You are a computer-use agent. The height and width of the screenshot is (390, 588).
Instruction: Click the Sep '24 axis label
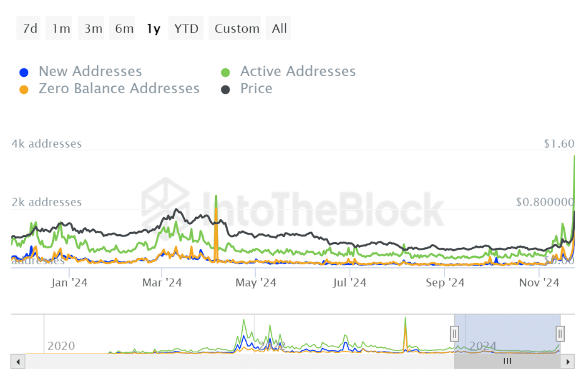[445, 282]
